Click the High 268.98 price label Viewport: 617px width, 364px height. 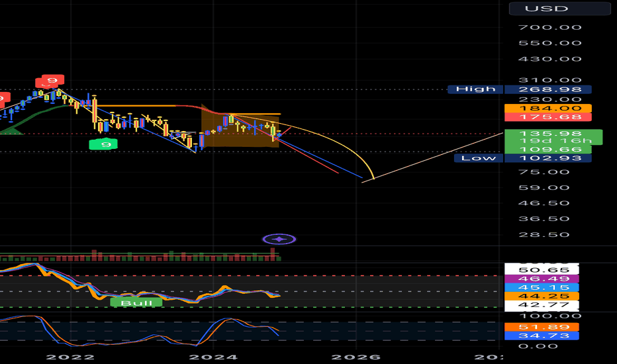(x=520, y=89)
